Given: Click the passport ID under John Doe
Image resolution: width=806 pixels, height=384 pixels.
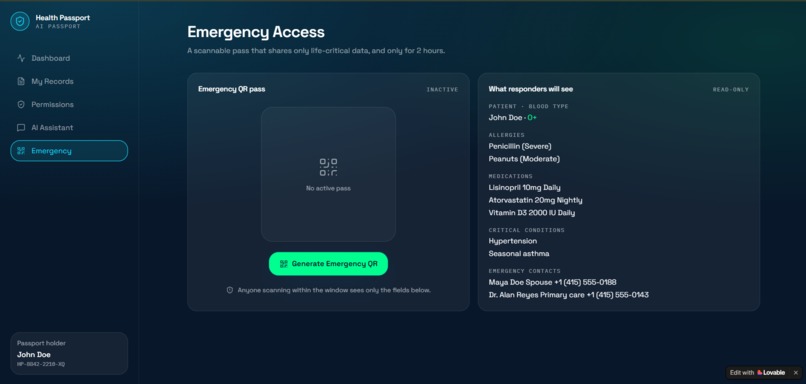Looking at the screenshot, I should click(41, 364).
